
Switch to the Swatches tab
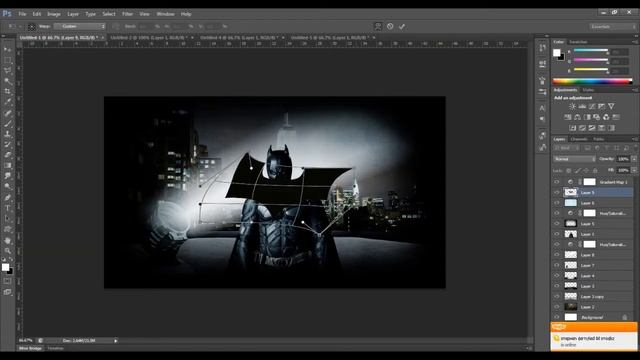[578, 42]
